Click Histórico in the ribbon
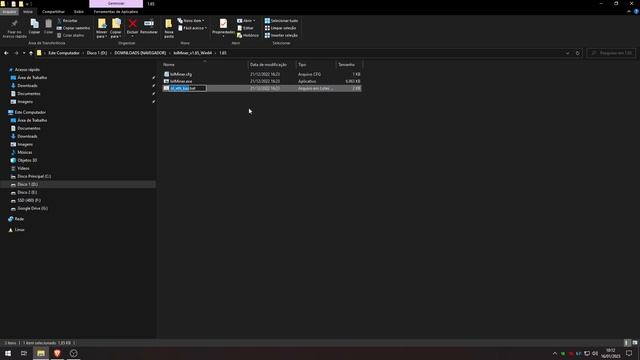 pyautogui.click(x=247, y=35)
